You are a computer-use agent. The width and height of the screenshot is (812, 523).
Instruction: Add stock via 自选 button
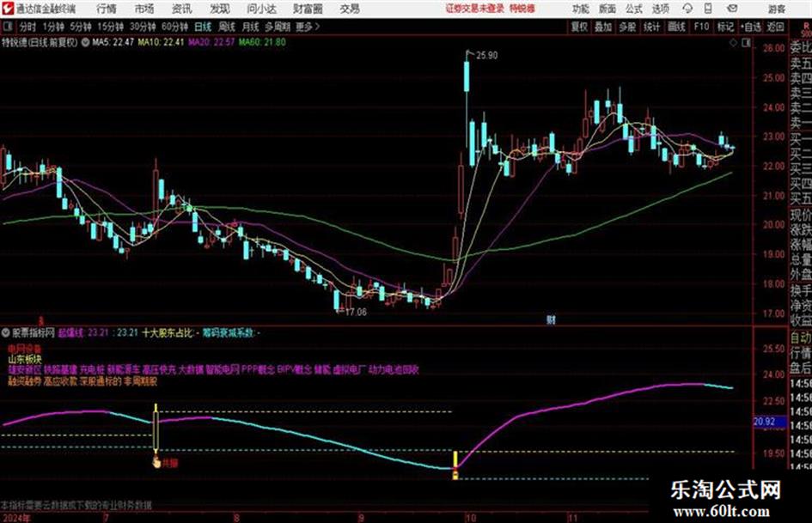[751, 27]
